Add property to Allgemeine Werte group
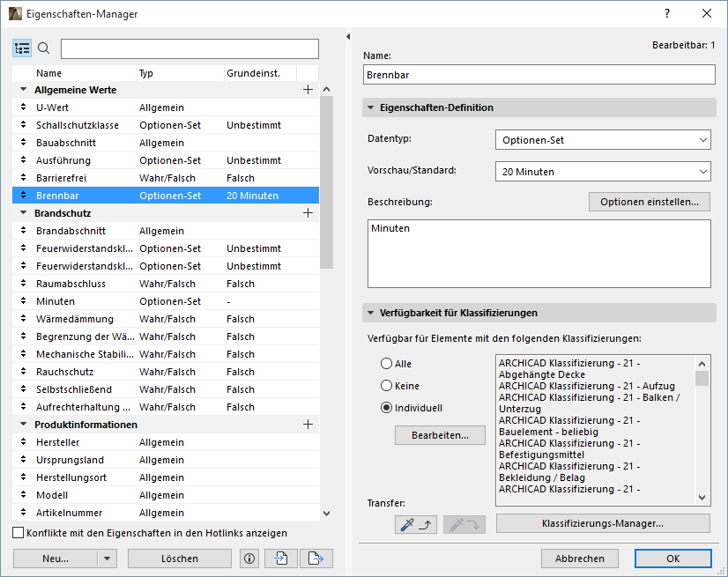This screenshot has height=577, width=728. click(x=308, y=90)
